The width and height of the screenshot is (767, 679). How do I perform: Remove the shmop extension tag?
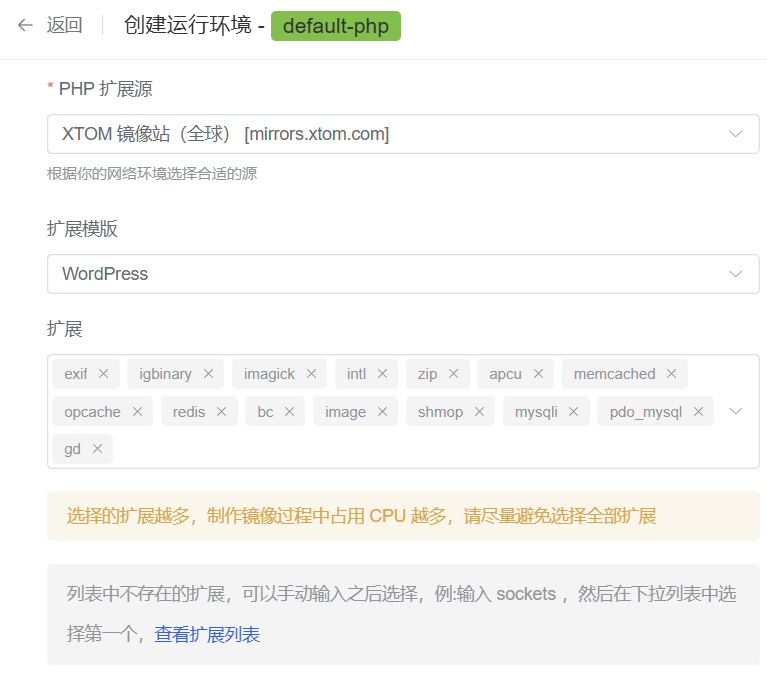pyautogui.click(x=479, y=411)
